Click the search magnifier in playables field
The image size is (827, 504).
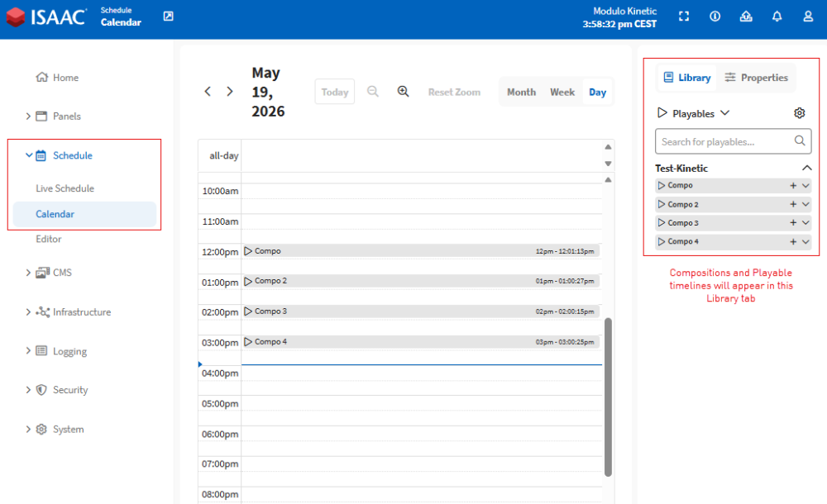point(800,140)
